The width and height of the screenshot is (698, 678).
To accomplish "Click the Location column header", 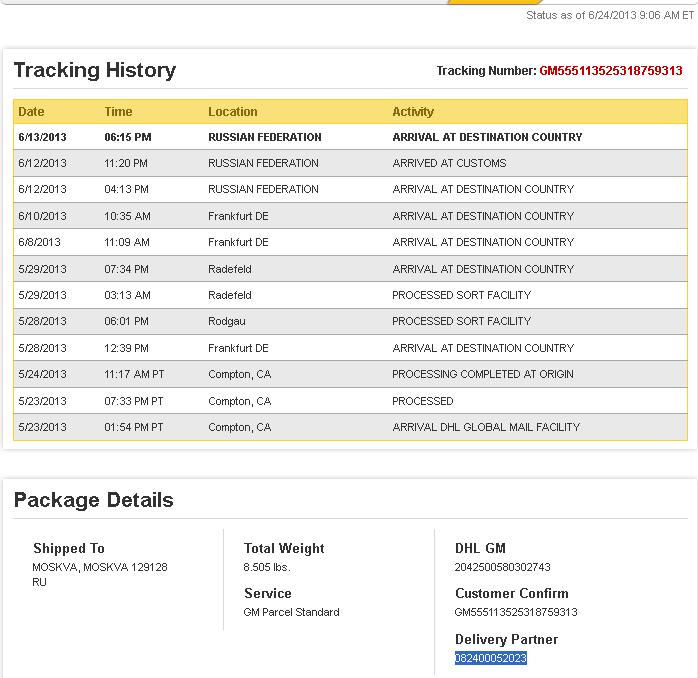I will 232,112.
